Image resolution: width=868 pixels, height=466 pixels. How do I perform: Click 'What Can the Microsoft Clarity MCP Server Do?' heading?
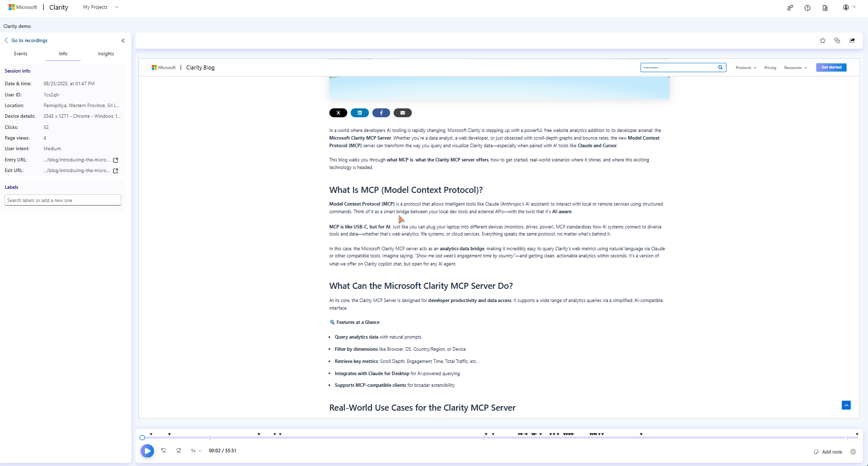(421, 286)
